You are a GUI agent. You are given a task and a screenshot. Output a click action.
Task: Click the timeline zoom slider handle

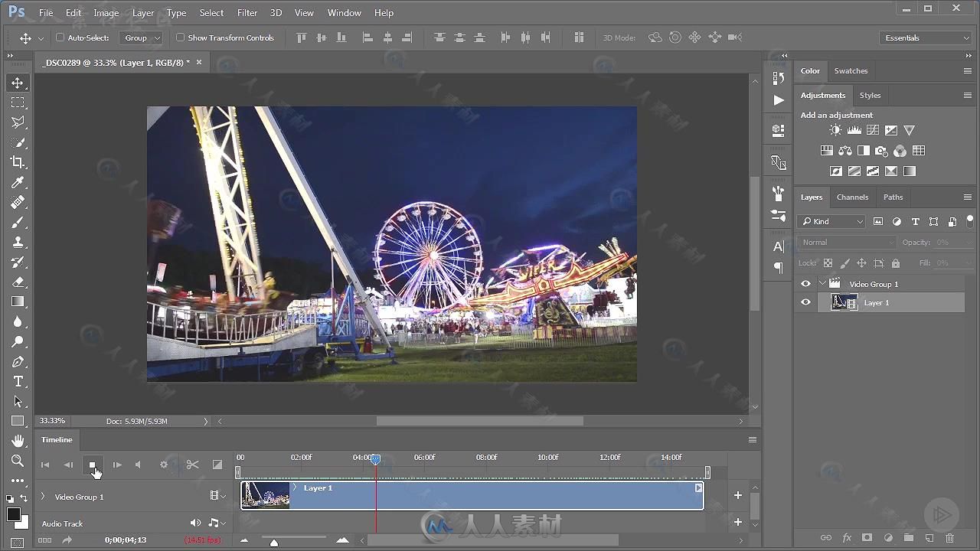point(273,542)
